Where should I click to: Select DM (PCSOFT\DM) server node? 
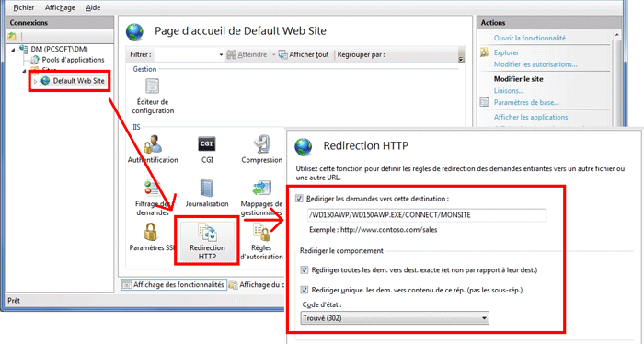[59, 50]
